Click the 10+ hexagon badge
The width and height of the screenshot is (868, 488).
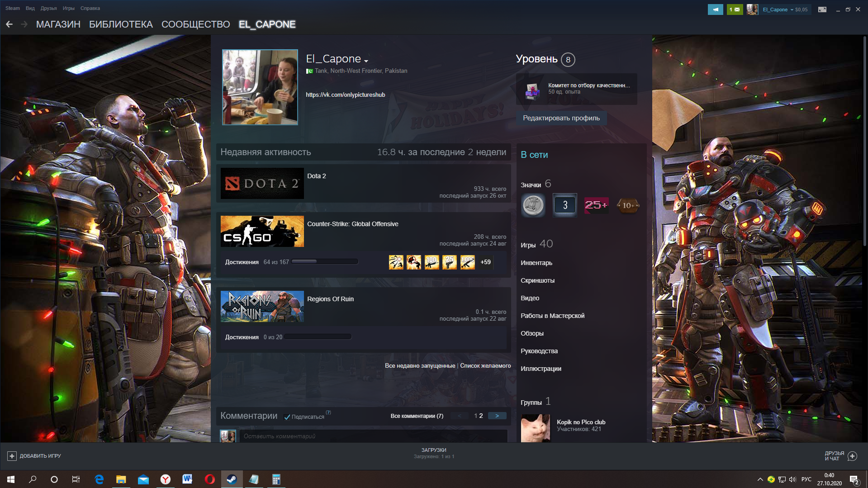(x=628, y=205)
